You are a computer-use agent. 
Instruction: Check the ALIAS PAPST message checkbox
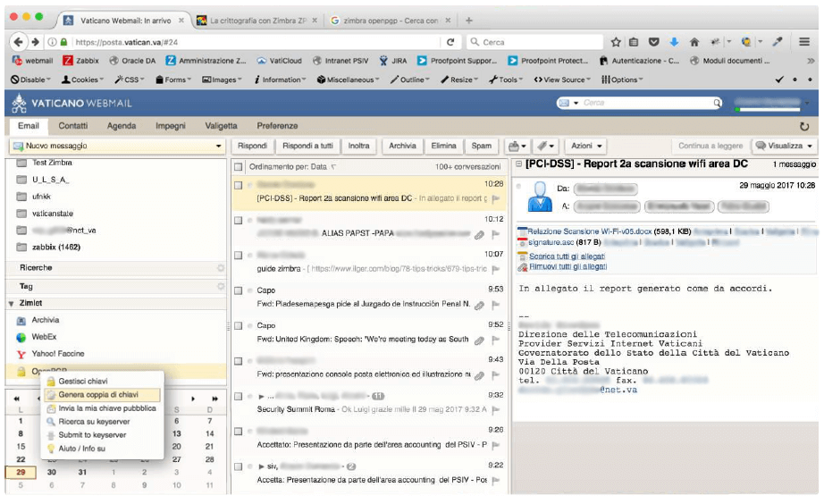click(x=239, y=221)
